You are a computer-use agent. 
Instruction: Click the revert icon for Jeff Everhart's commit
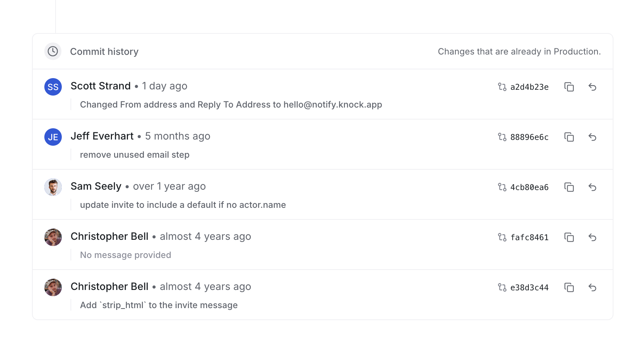pos(593,137)
